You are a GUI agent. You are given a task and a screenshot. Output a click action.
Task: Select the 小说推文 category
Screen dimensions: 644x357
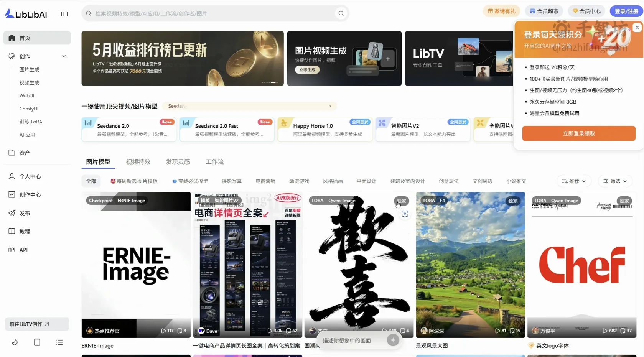coord(516,181)
